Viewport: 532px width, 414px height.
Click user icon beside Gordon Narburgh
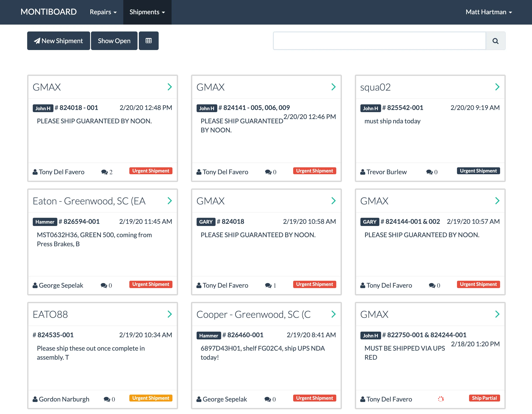35,399
